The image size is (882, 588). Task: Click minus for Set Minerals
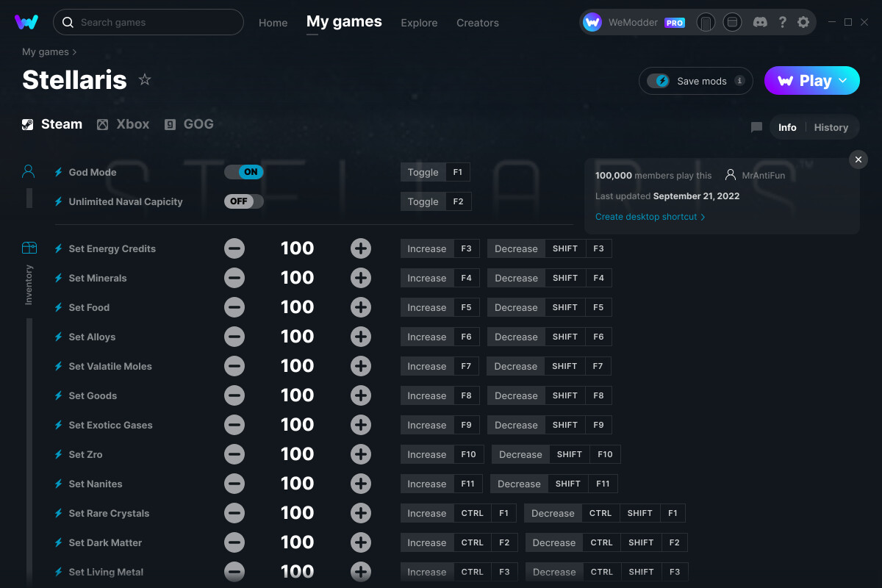tap(234, 278)
